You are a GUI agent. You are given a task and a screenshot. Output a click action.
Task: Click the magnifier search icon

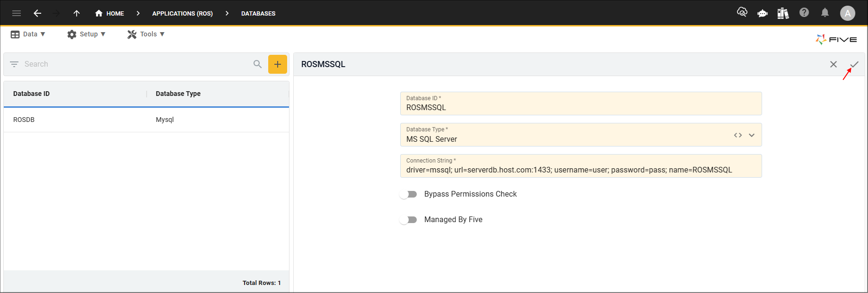pyautogui.click(x=258, y=64)
